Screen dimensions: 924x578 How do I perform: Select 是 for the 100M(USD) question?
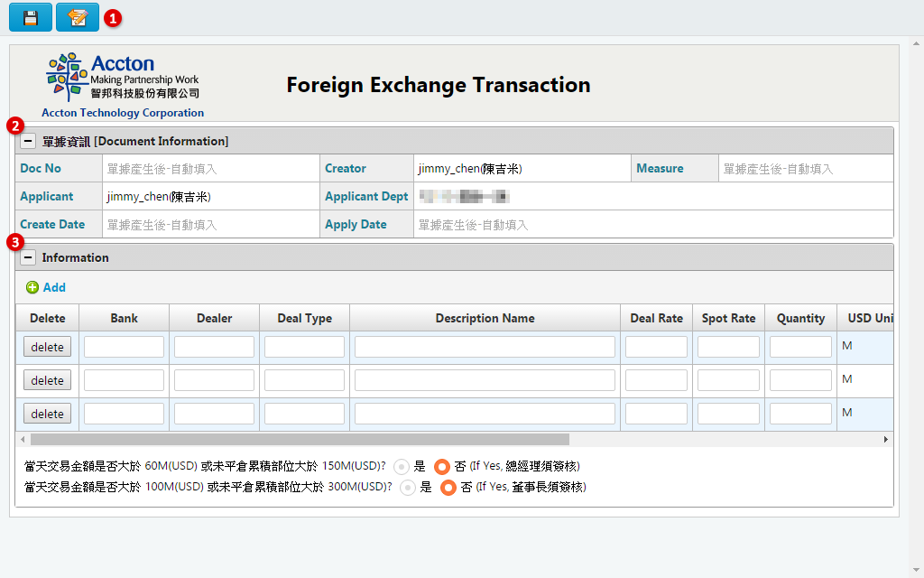407,488
